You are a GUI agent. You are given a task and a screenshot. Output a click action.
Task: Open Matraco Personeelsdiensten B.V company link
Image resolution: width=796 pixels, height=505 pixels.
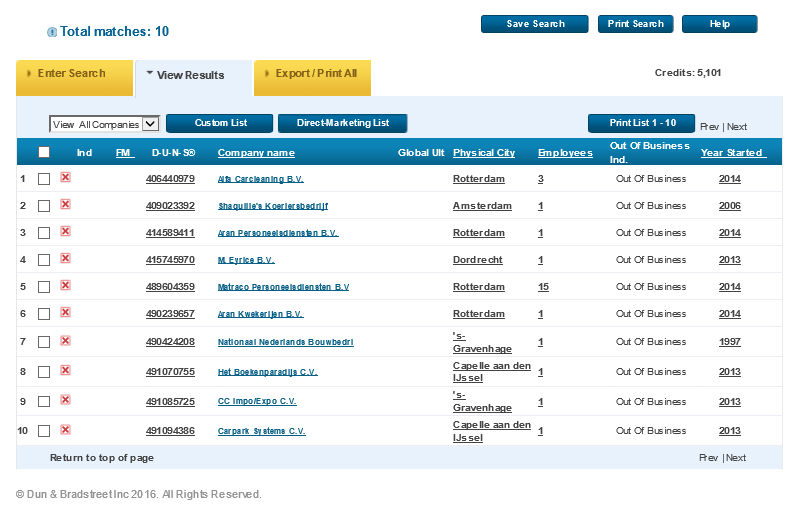point(283,287)
